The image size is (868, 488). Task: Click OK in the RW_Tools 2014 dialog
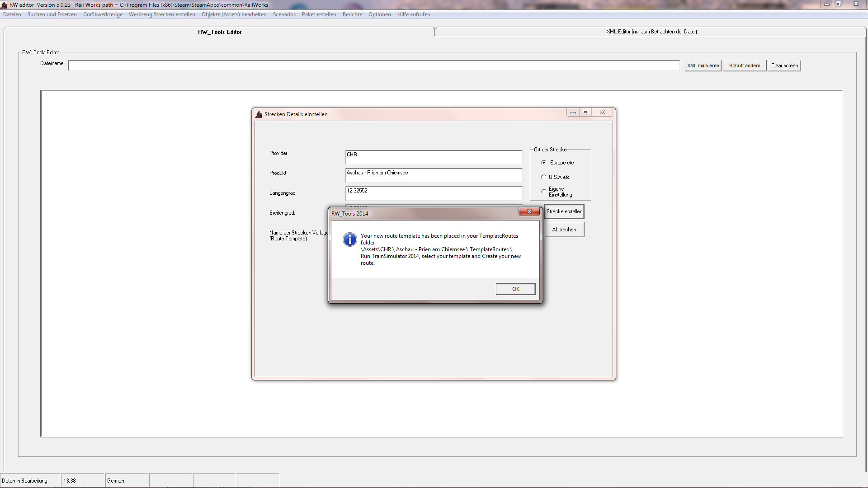(x=515, y=289)
